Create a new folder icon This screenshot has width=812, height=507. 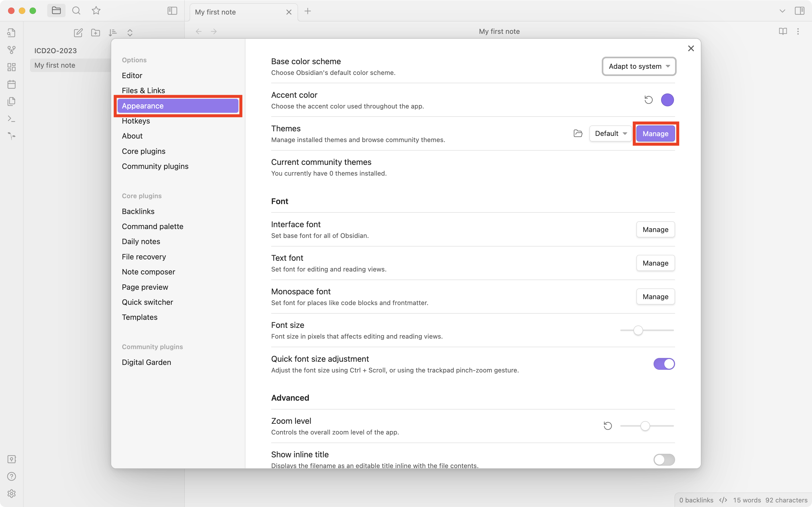tap(96, 32)
